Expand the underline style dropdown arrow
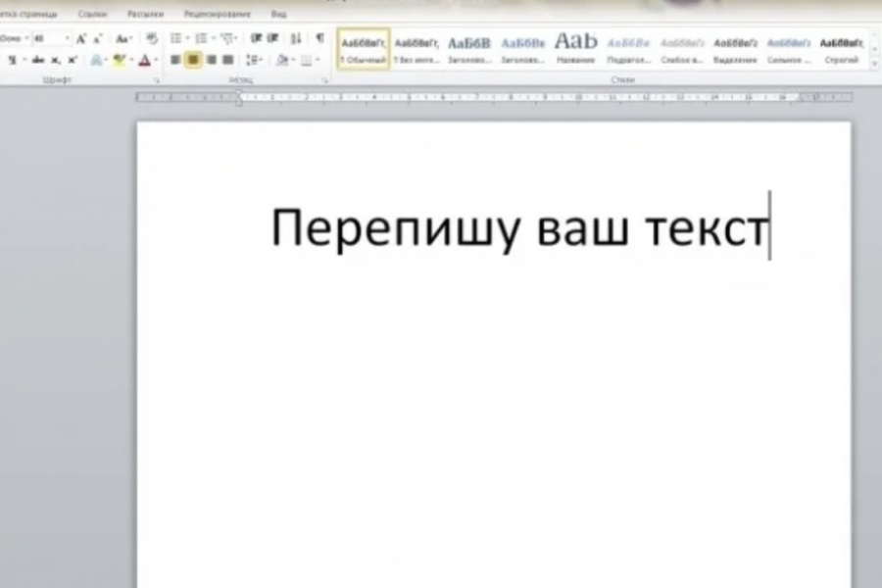Image resolution: width=882 pixels, height=588 pixels. click(24, 60)
